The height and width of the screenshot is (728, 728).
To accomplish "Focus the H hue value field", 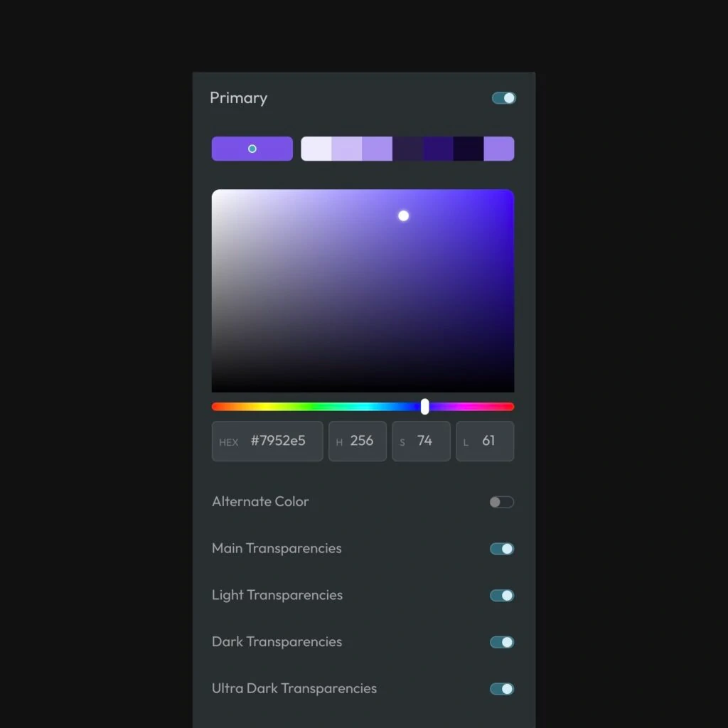I will click(358, 441).
